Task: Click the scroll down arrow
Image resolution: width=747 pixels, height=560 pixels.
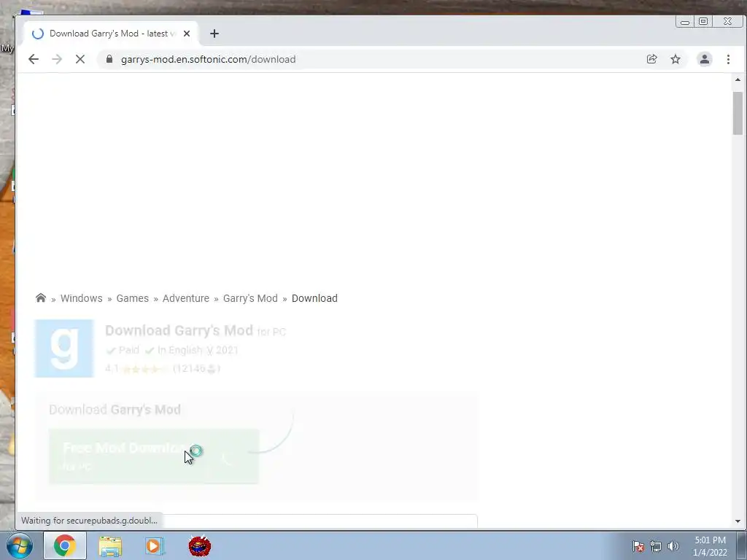Action: click(x=738, y=521)
